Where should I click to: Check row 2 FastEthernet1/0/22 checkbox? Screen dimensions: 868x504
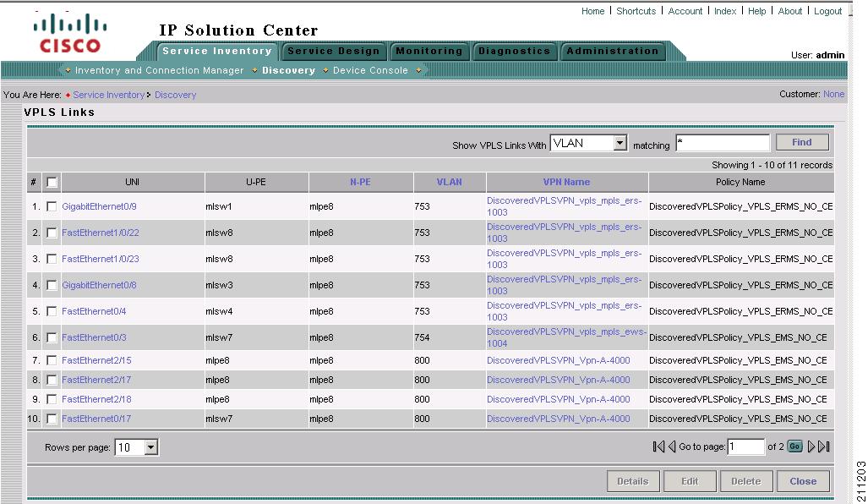52,233
